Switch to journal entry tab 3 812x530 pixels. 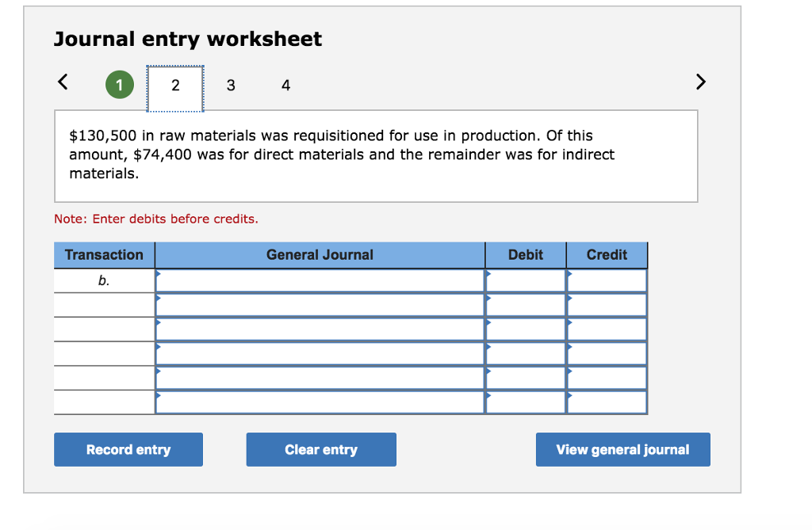pyautogui.click(x=231, y=86)
